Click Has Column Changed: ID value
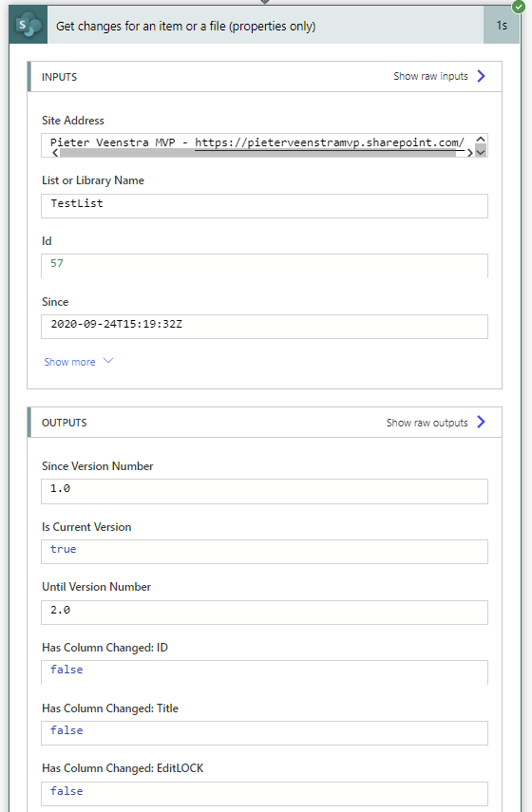Image resolution: width=532 pixels, height=812 pixels. tap(264, 672)
